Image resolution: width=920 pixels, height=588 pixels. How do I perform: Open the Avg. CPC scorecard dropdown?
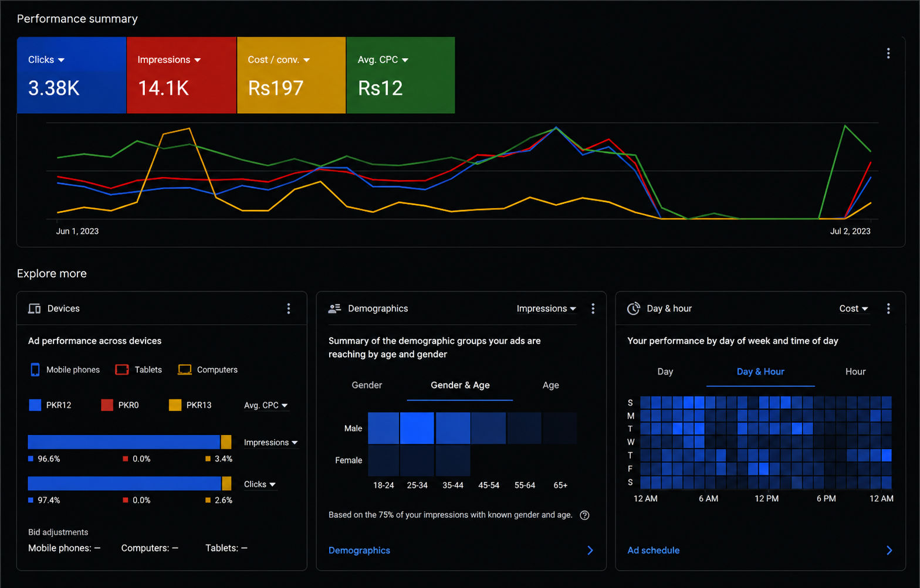click(383, 60)
